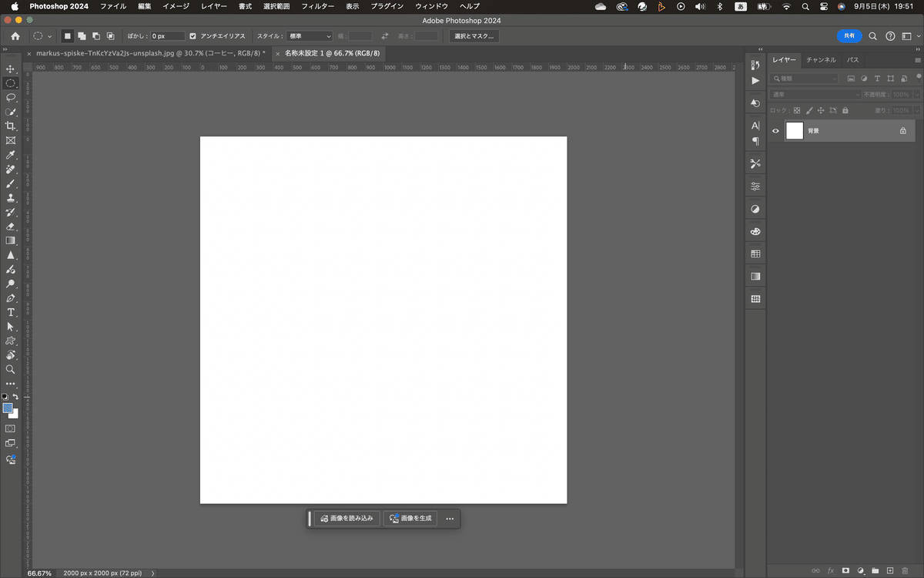Open the tool preset picker dropdown arrow
Image resolution: width=924 pixels, height=578 pixels.
(50, 36)
